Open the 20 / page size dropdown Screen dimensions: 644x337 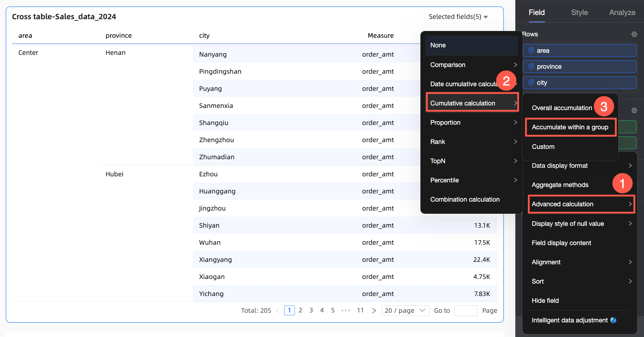click(x=405, y=311)
